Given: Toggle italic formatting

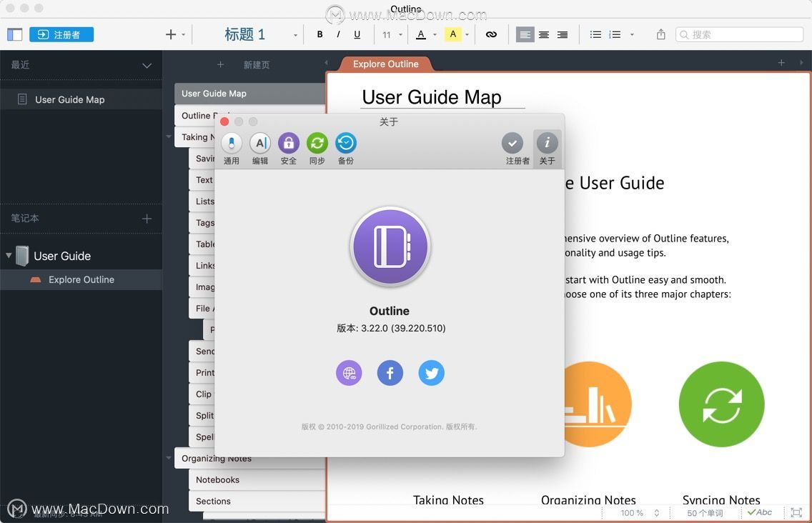Looking at the screenshot, I should (338, 35).
